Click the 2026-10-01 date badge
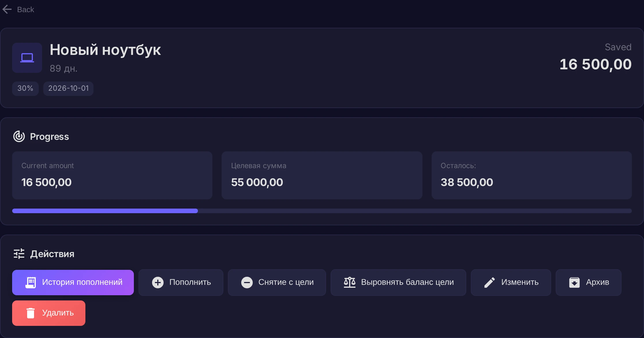This screenshot has height=338, width=644. 68,88
